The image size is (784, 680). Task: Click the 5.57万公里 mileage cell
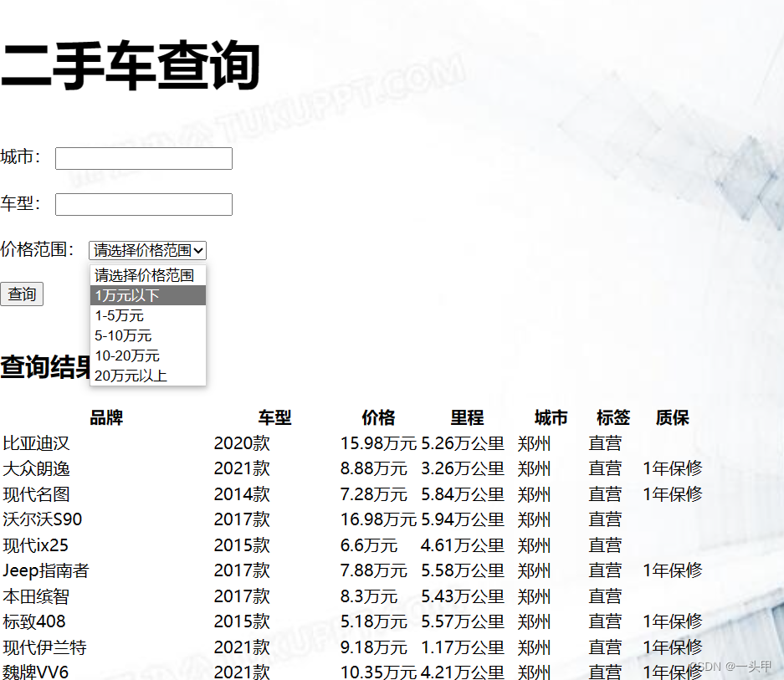[463, 621]
